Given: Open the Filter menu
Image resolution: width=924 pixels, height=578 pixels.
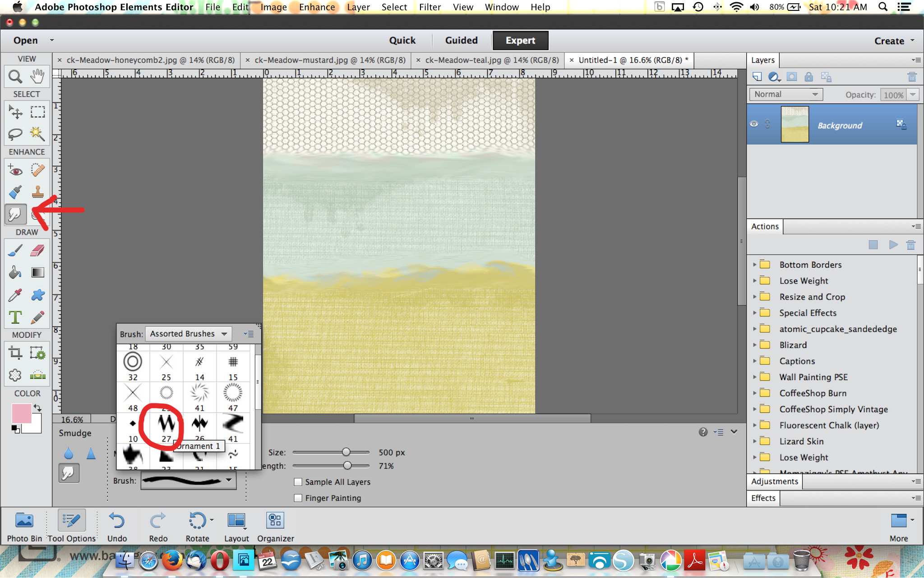Looking at the screenshot, I should [x=430, y=7].
